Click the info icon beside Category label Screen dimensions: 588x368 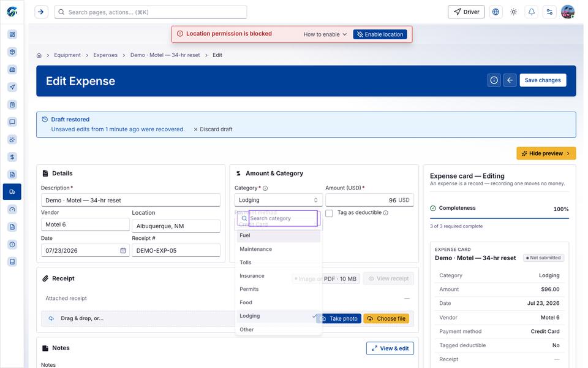(x=265, y=188)
